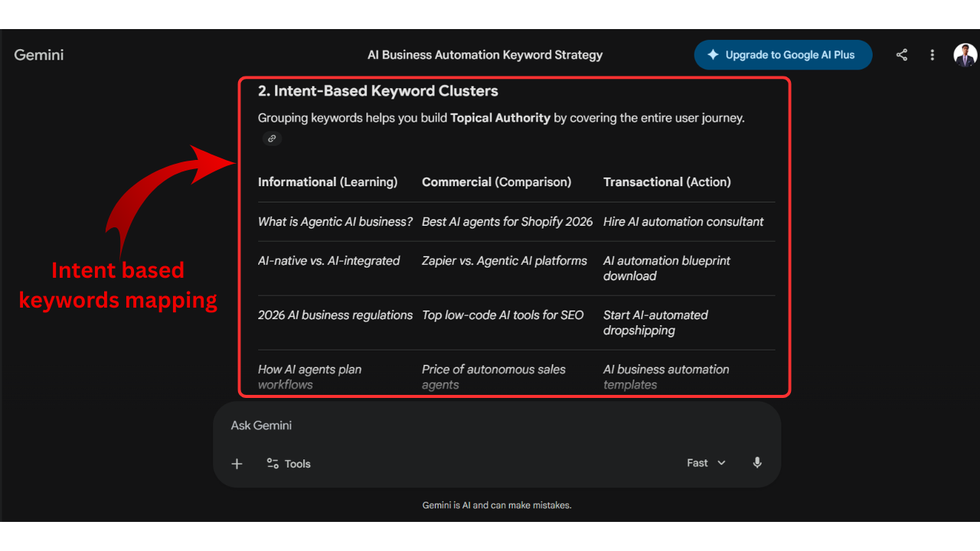Click the share conversation icon
Image resolution: width=980 pixels, height=551 pixels.
click(x=902, y=55)
